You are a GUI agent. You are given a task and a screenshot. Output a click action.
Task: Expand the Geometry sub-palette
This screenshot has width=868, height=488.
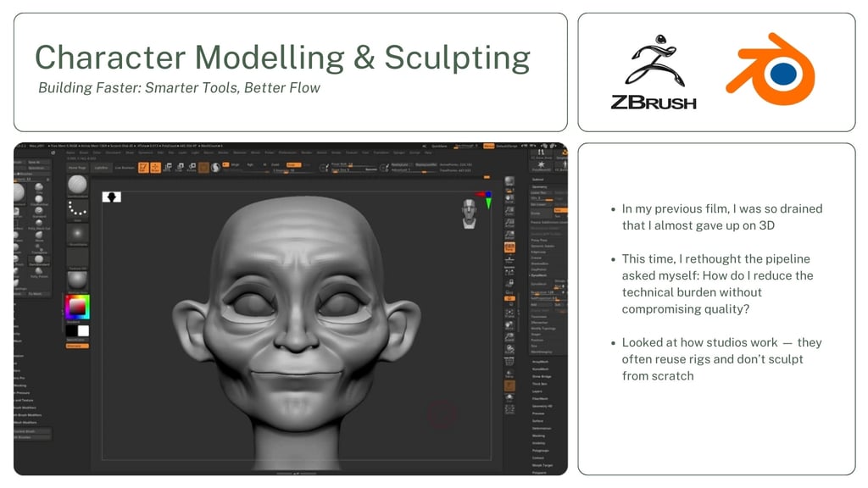540,187
